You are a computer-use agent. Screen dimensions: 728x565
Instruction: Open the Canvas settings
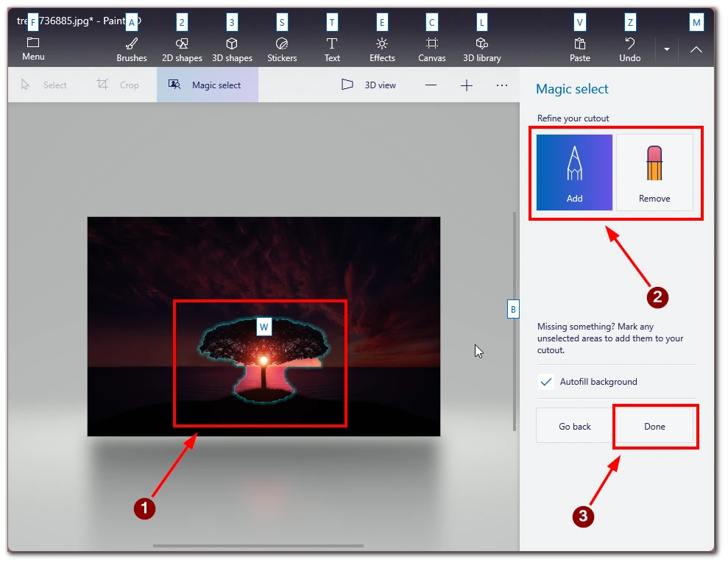[432, 49]
